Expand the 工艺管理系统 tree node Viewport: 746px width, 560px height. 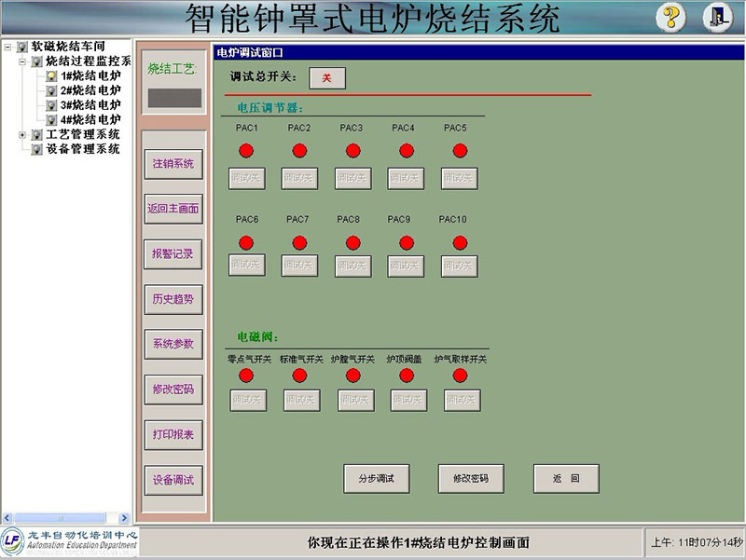[x=22, y=135]
